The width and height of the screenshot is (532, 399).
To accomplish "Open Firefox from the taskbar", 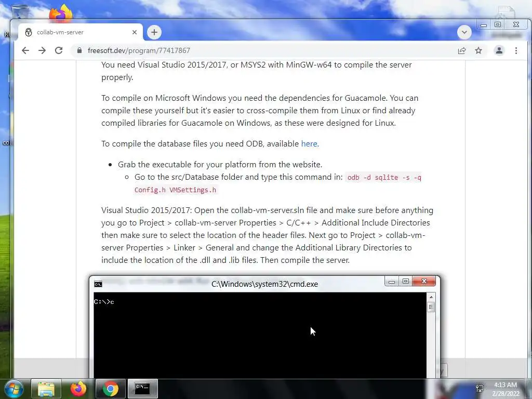I will click(x=78, y=389).
